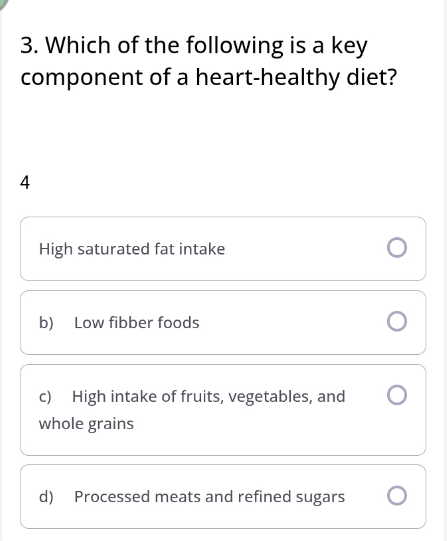The image size is (447, 541).
Task: Click the 'High intake of fruits, vegetables, and' text
Action: 209,396
